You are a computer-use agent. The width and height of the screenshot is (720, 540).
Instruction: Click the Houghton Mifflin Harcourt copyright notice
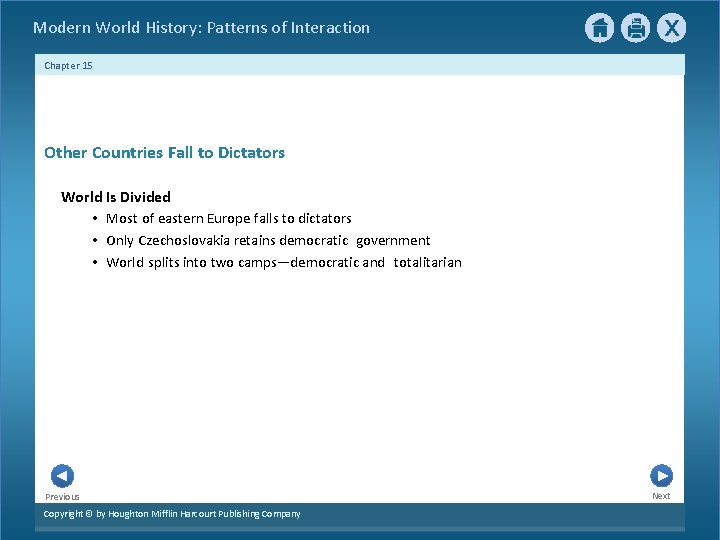(x=172, y=514)
